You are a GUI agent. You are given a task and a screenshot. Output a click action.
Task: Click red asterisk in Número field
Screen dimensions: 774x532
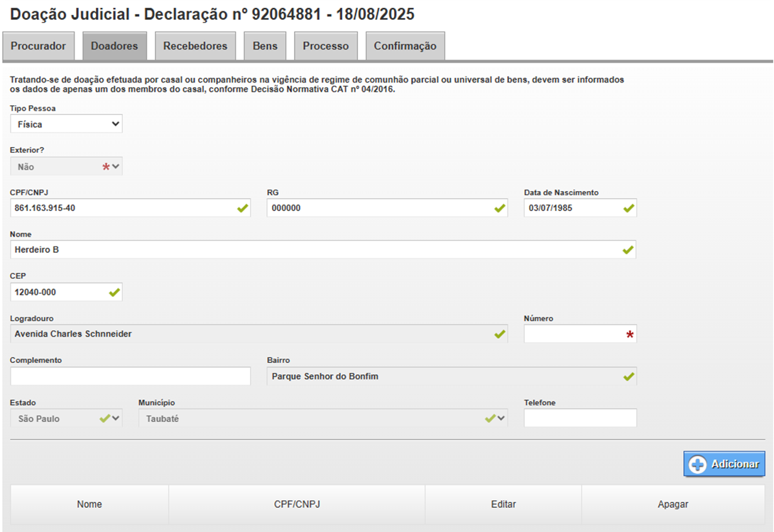coord(629,335)
